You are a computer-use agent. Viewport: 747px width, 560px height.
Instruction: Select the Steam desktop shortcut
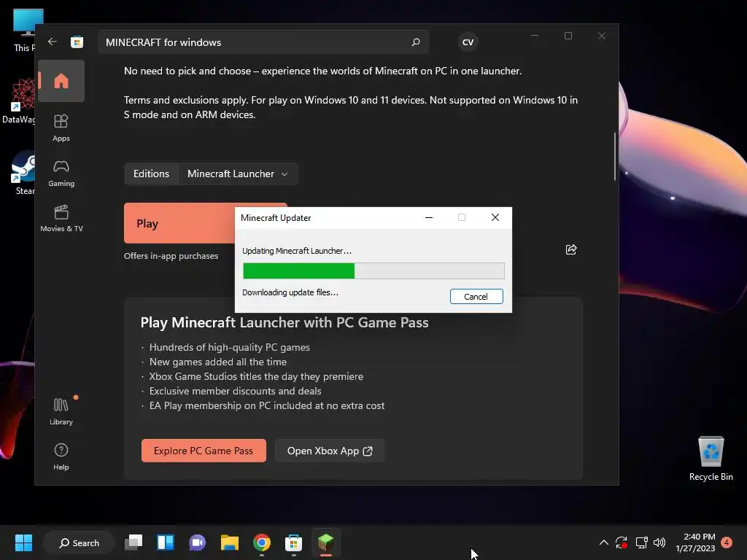(23, 172)
